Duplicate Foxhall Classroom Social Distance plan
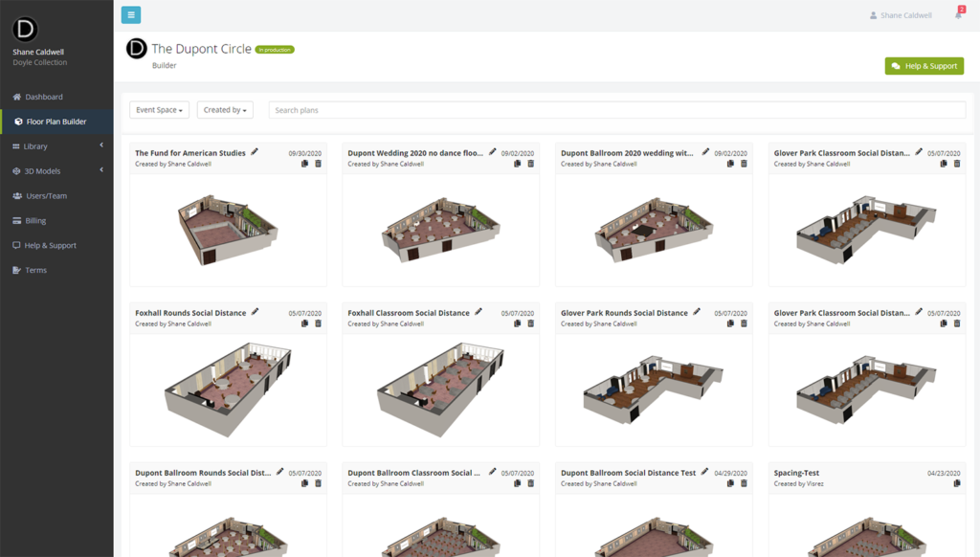The image size is (980, 557). click(x=518, y=323)
